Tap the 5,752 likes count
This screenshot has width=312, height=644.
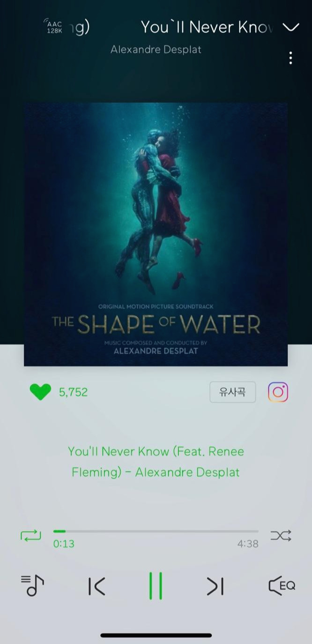(73, 392)
